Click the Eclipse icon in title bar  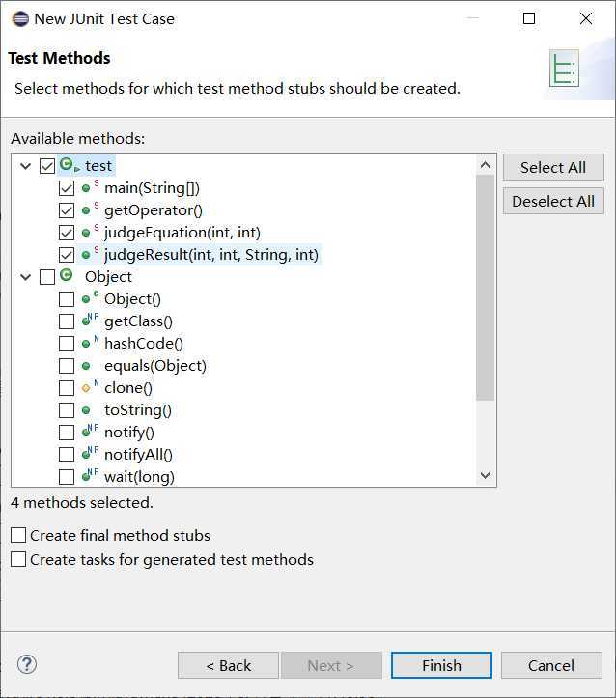tap(19, 18)
